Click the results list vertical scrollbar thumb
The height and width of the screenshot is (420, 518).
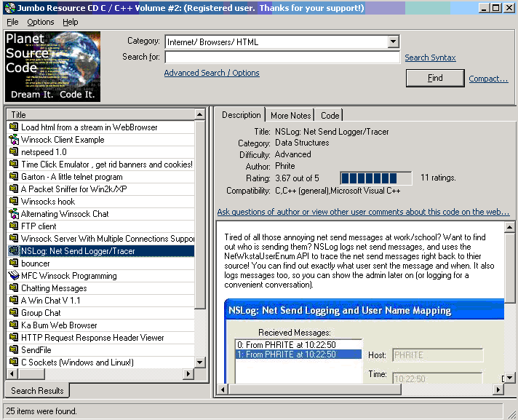pyautogui.click(x=199, y=215)
